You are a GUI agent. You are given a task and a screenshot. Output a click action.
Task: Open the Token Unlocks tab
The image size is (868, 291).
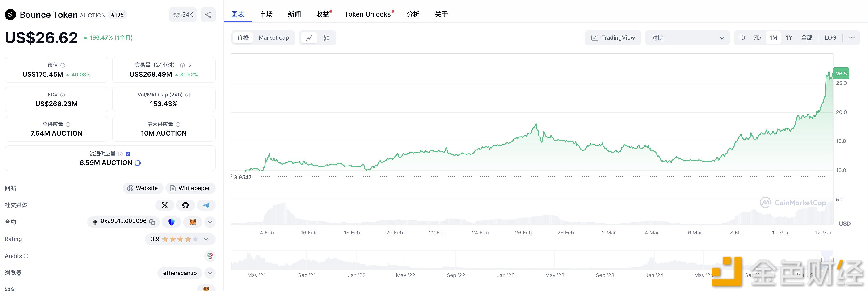[x=368, y=14]
